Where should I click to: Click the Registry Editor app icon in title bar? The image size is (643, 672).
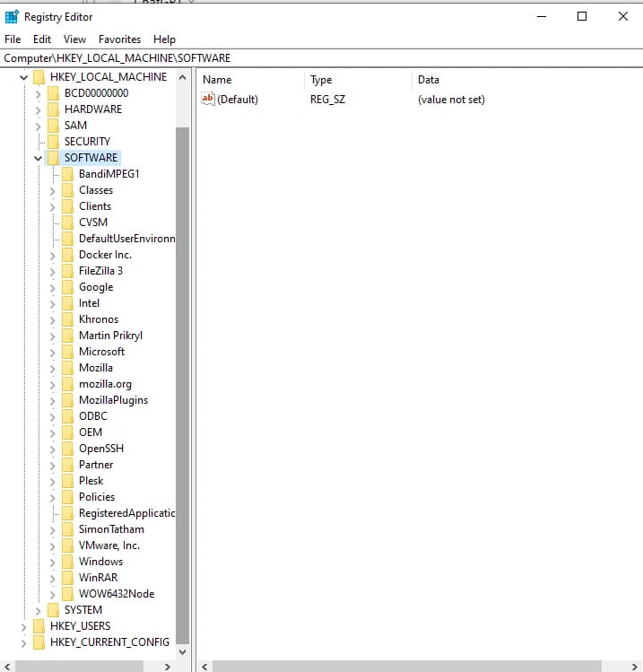pyautogui.click(x=12, y=17)
